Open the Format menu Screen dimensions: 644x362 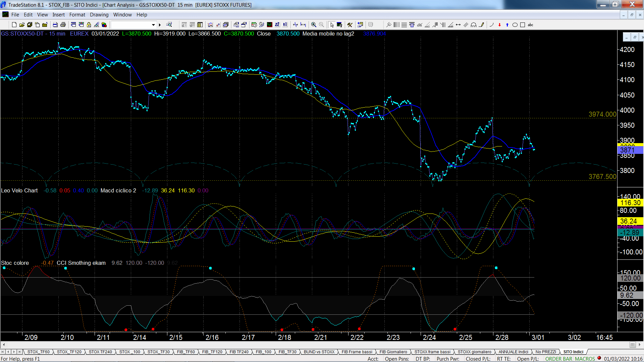pos(77,15)
